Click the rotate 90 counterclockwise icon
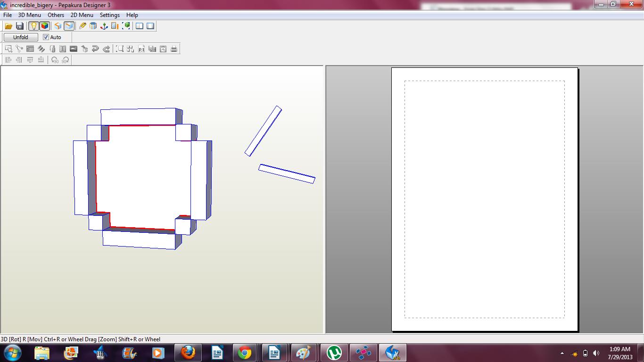 pyautogui.click(x=55, y=60)
